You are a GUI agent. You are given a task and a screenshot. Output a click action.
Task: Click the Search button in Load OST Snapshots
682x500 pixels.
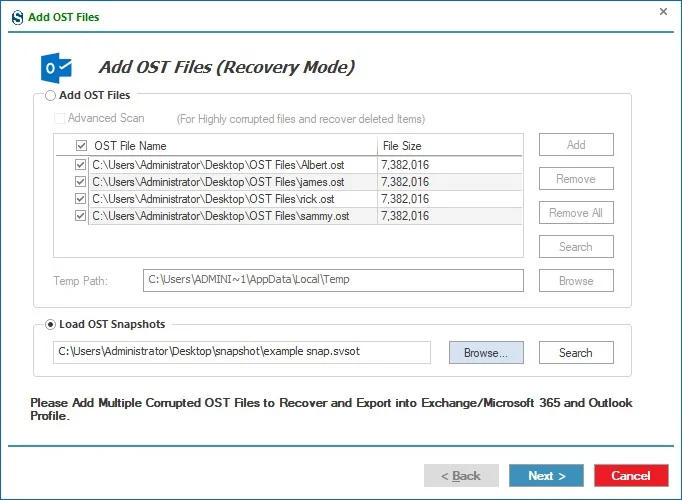[576, 352]
